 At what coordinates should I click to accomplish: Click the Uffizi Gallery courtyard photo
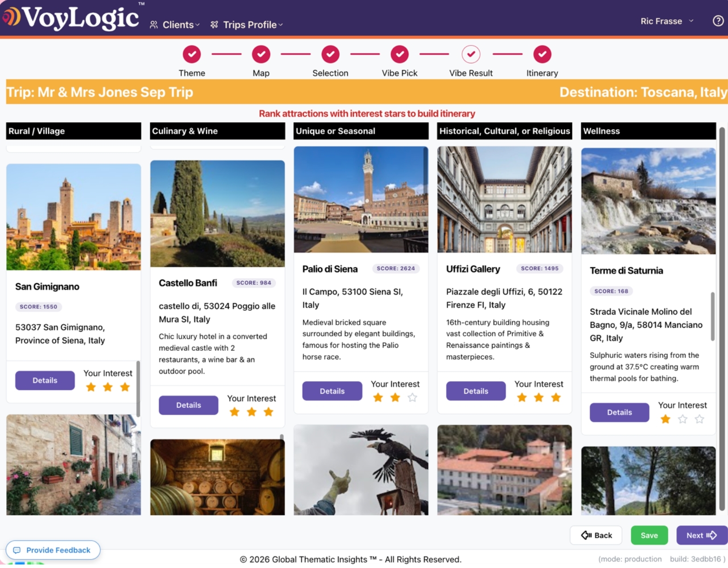(505, 199)
